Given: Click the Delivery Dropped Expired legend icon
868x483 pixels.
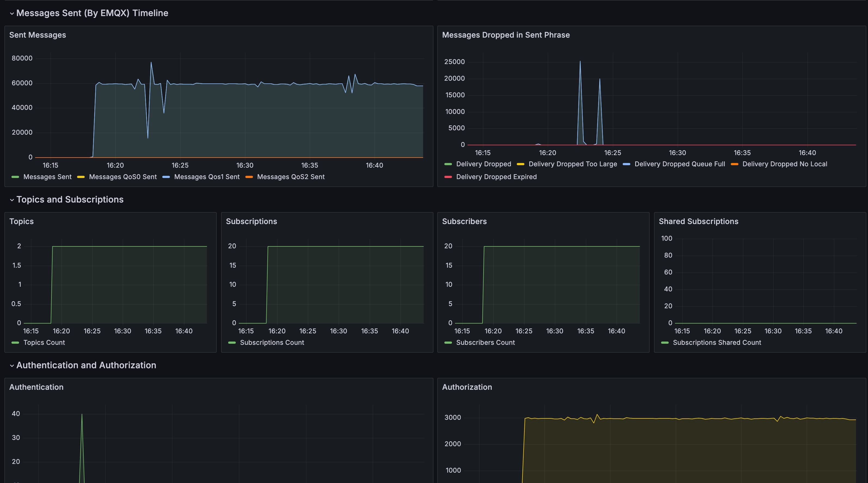Looking at the screenshot, I should pos(448,177).
